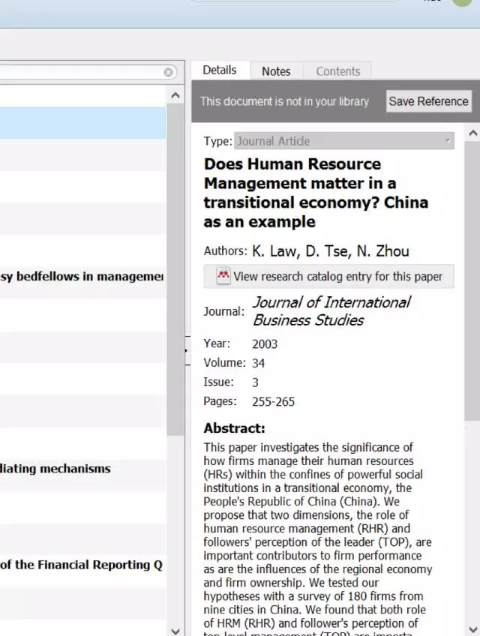Click the list scroll up arrow
The width and height of the screenshot is (480, 636).
[x=175, y=96]
